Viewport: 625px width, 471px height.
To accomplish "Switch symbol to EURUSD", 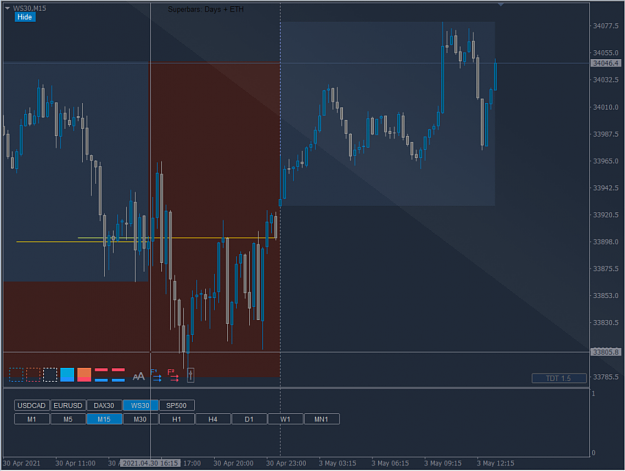I will (68, 406).
